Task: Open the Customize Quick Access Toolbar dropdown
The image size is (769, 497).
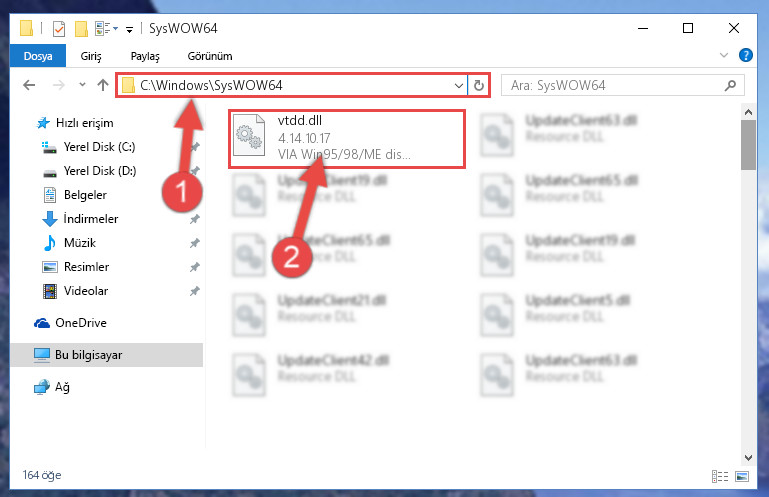Action: pyautogui.click(x=129, y=29)
